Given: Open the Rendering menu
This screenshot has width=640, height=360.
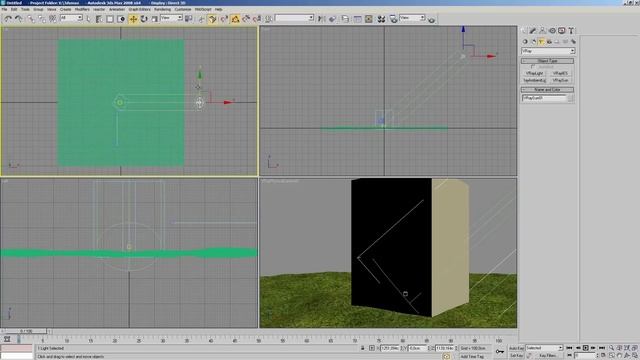Looking at the screenshot, I should point(162,9).
